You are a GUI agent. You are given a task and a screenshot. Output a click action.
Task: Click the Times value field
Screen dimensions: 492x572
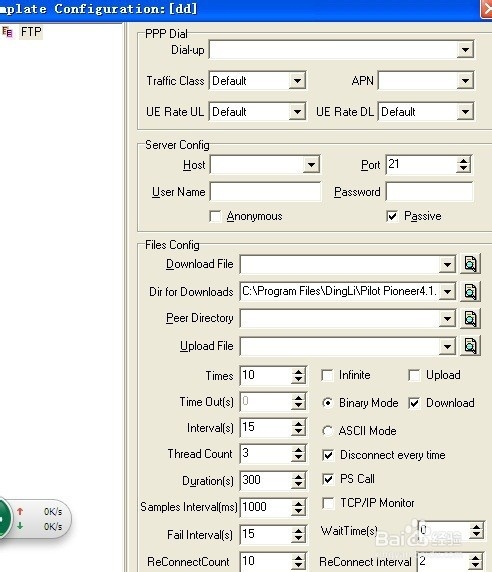click(x=266, y=375)
